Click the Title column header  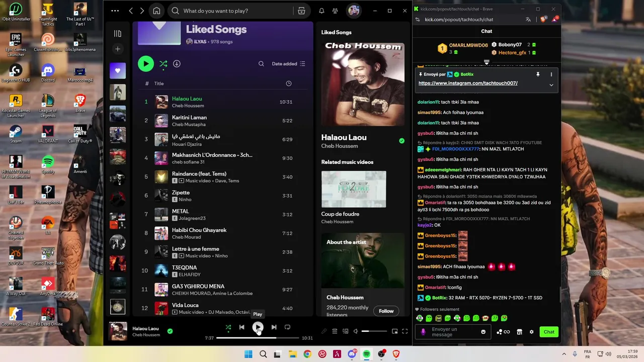(x=159, y=83)
